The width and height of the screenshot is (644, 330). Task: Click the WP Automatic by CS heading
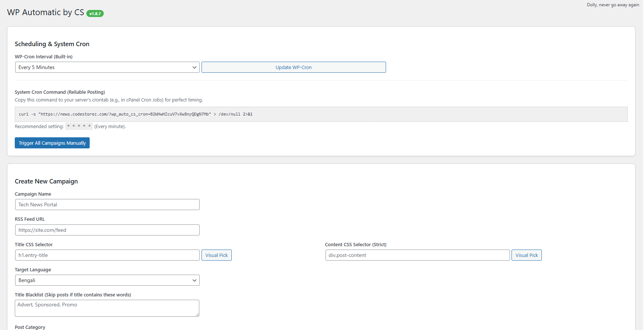pos(45,12)
